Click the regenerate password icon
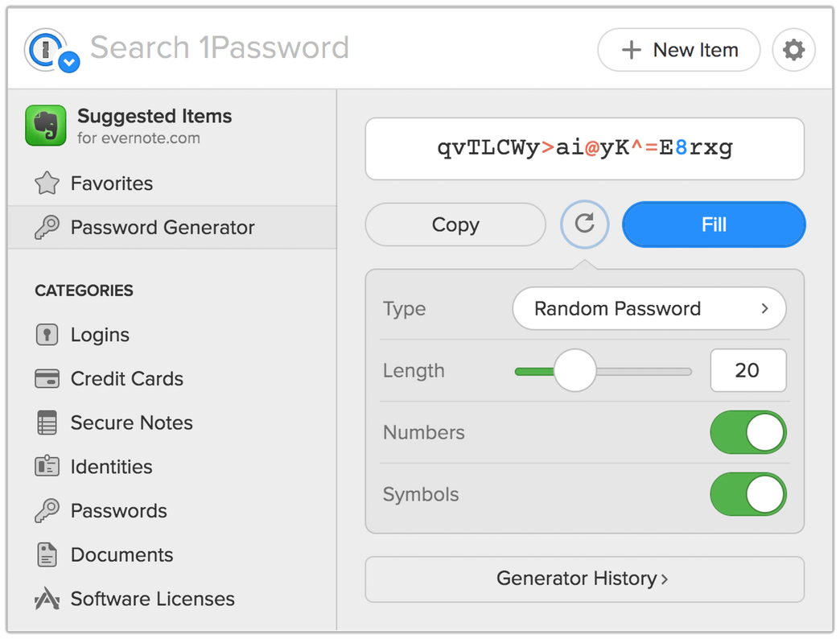 click(584, 225)
